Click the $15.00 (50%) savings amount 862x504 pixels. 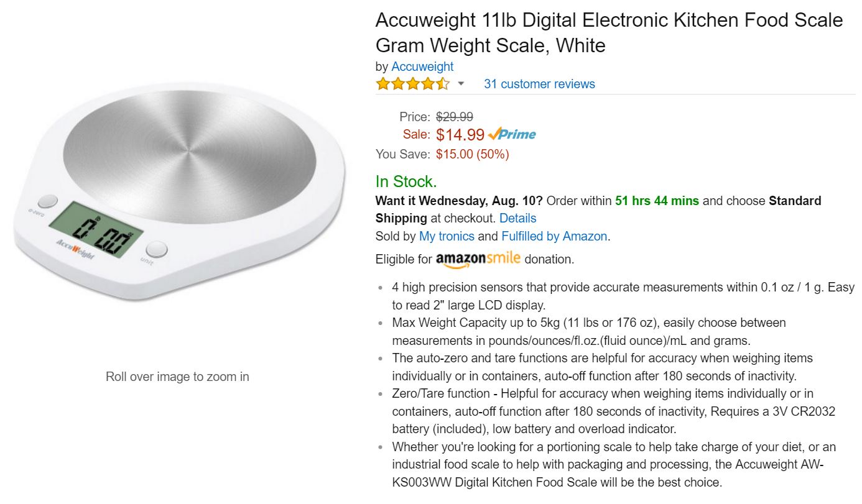coord(472,154)
